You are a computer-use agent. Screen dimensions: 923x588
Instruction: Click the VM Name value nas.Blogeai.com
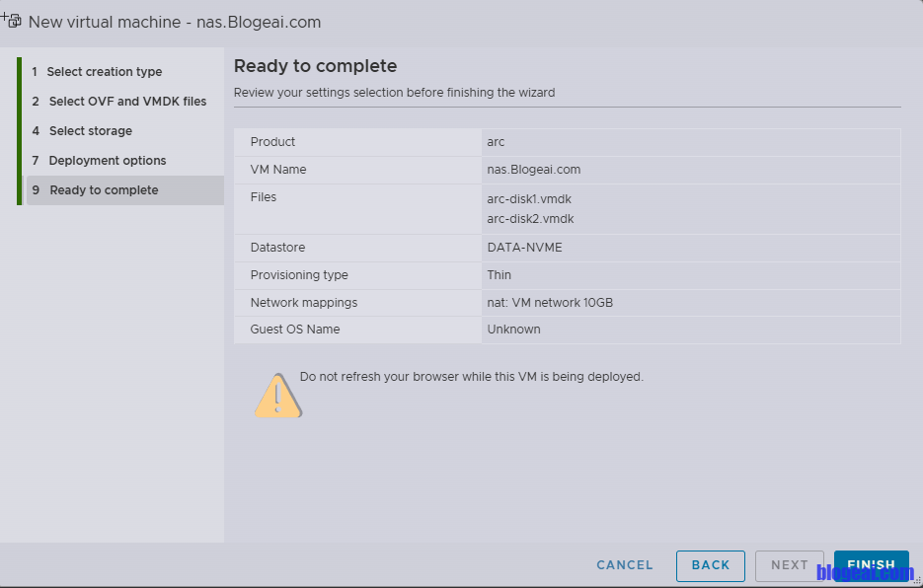click(533, 170)
